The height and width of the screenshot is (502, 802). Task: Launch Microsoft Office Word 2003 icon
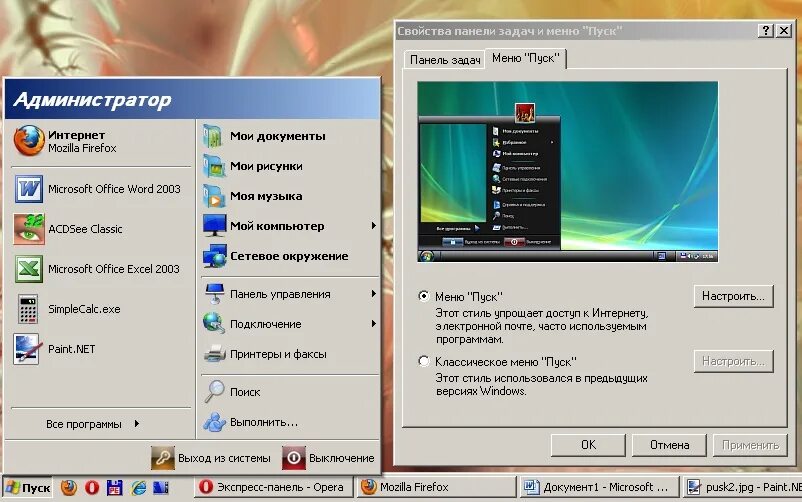[x=29, y=189]
